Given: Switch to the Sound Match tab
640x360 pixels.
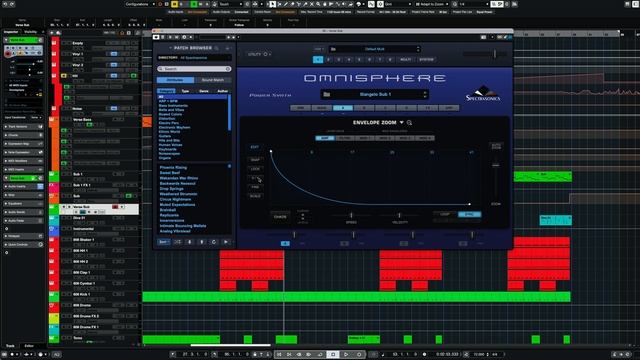Looking at the screenshot, I should (x=213, y=80).
